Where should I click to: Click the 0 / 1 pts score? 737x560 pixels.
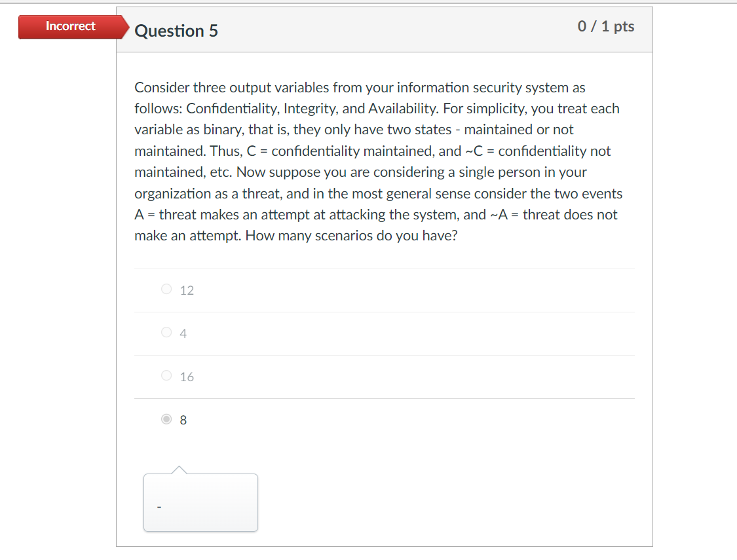pos(605,26)
